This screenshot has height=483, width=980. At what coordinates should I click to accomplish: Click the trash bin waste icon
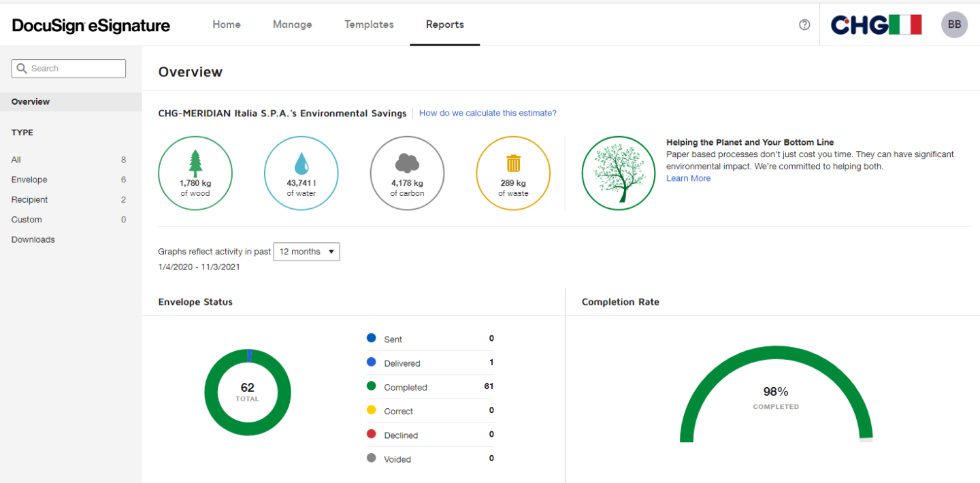click(513, 163)
